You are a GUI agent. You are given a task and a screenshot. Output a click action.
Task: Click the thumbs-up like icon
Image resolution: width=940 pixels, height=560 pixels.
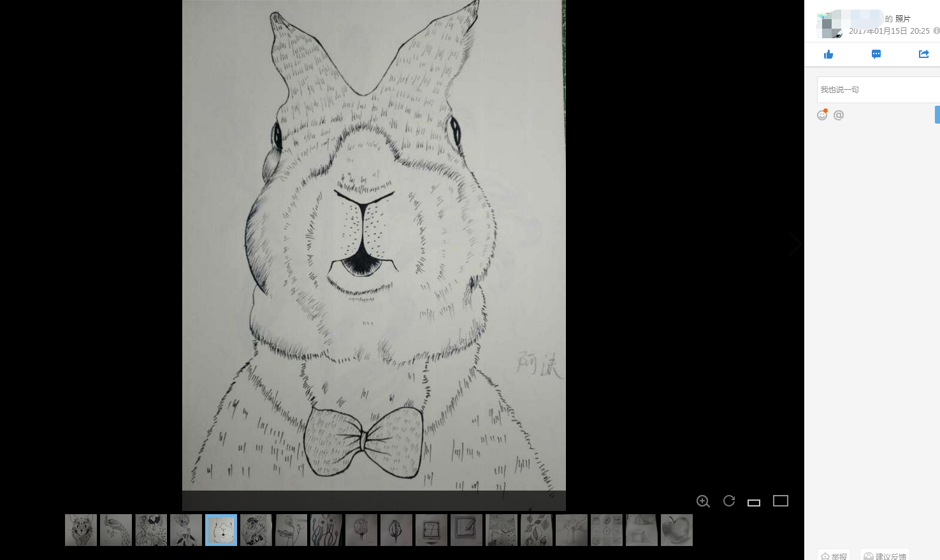(828, 54)
